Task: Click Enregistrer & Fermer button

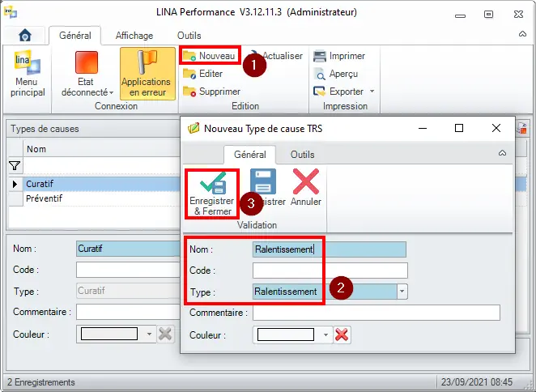Action: point(212,194)
